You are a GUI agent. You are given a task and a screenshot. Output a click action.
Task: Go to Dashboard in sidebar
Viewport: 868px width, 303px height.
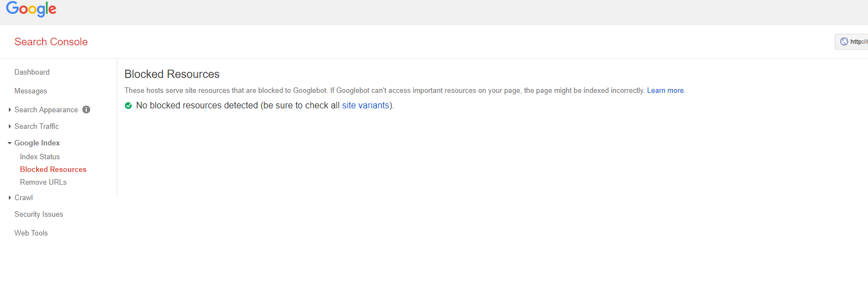32,72
